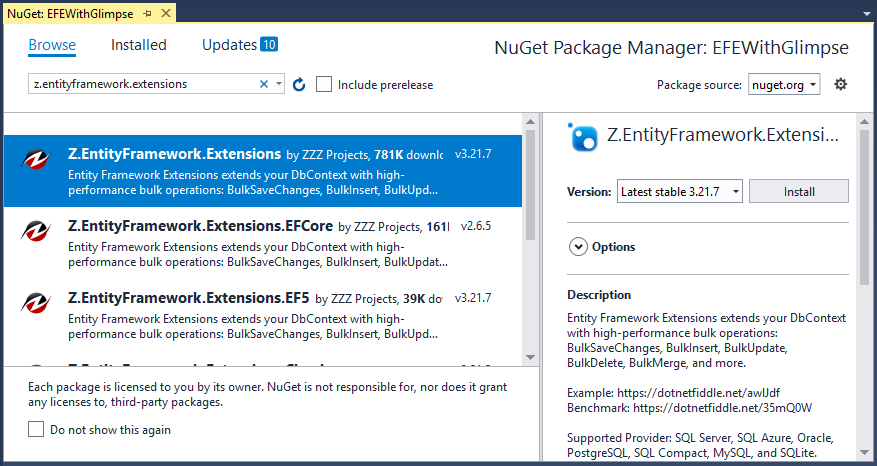Open the document window dropdown arrow at top right
The image size is (877, 466).
coord(867,14)
